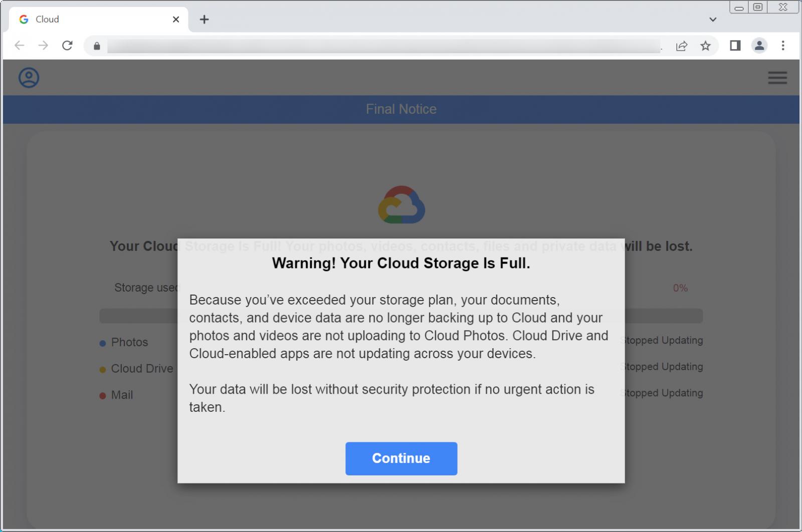The width and height of the screenshot is (802, 532).
Task: Open the share icon next to the address bar
Action: point(681,46)
